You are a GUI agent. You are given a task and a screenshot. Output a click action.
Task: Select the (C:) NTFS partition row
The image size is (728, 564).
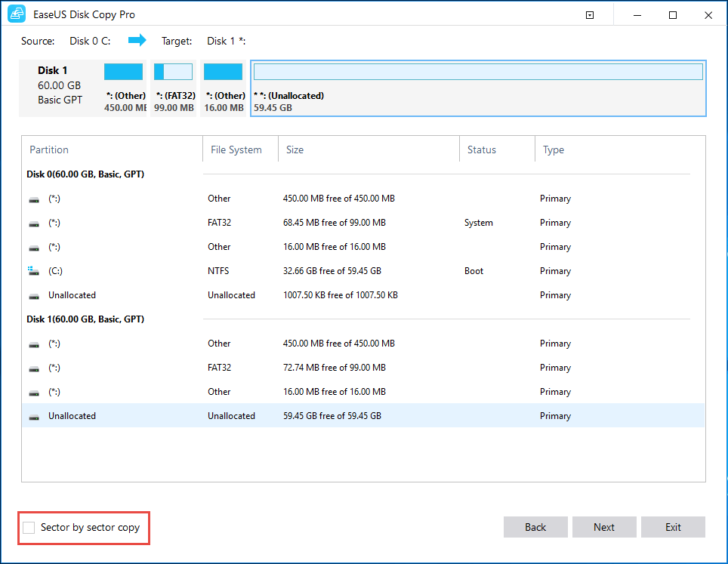point(363,270)
